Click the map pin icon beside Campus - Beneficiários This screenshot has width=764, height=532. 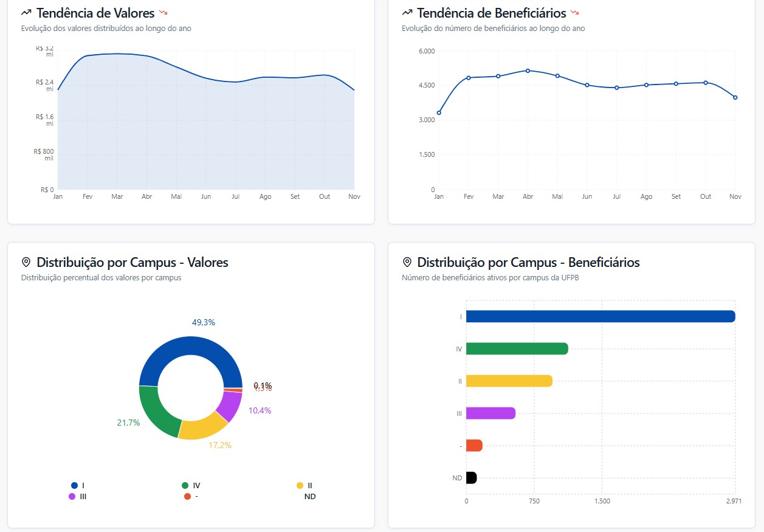(407, 262)
